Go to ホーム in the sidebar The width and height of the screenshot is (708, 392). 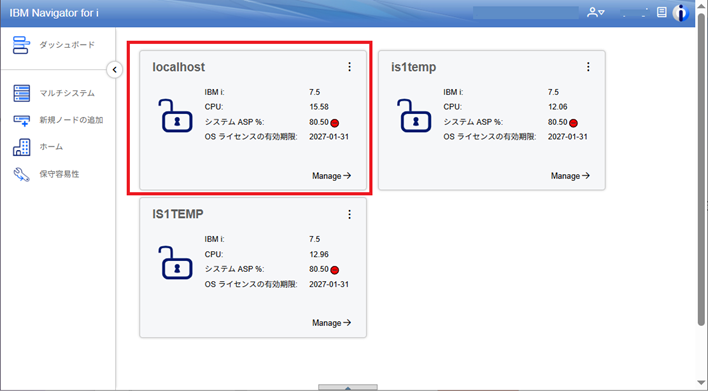pyautogui.click(x=51, y=147)
